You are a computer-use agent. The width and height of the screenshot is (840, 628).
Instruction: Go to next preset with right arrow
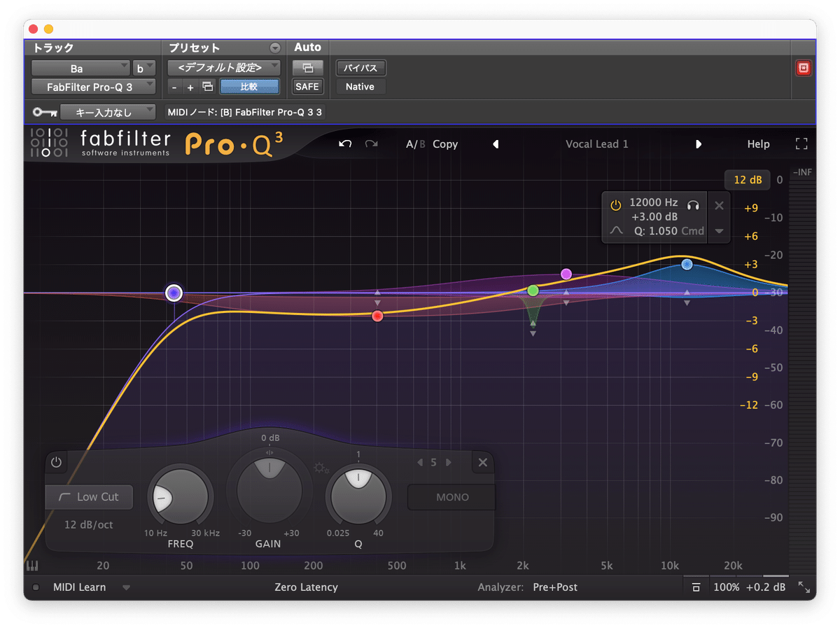[x=698, y=144]
